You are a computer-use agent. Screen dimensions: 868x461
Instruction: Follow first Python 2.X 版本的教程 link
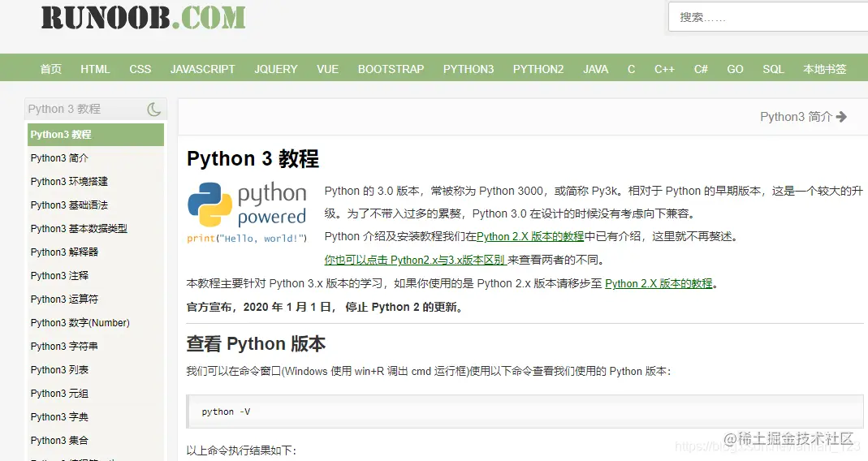coord(529,237)
